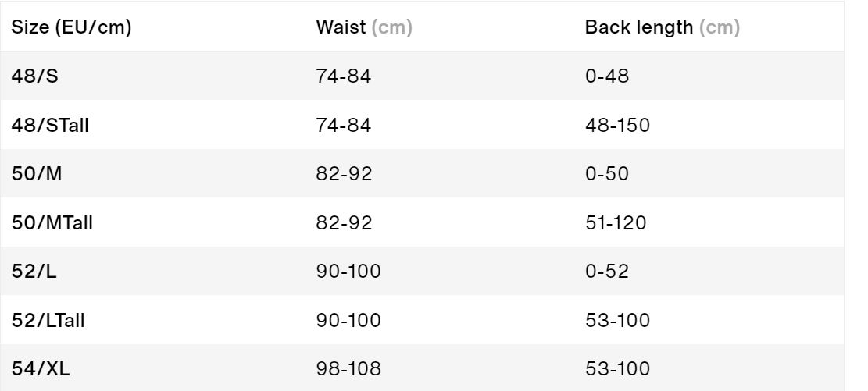
Task: Select the 74-84 waist value for 48/S
Action: (344, 76)
